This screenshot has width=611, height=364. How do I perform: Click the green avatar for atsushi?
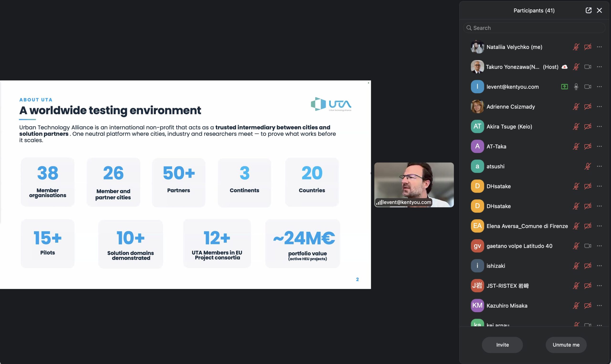pos(477,166)
